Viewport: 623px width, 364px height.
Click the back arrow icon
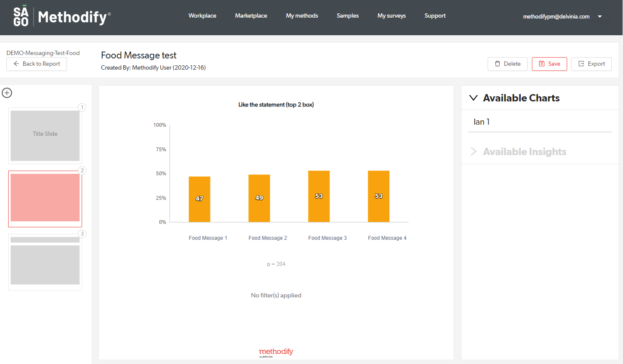pos(16,64)
